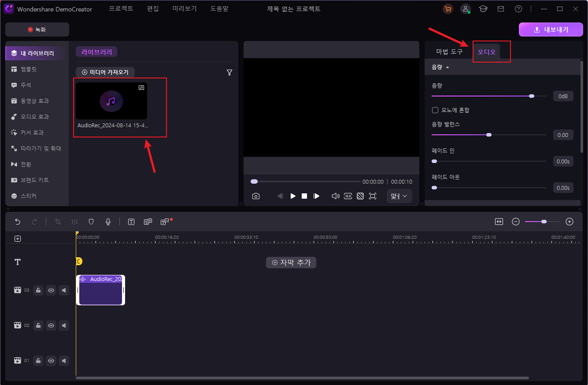Image resolution: width=588 pixels, height=385 pixels.
Task: Select the 오디오 tab
Action: point(487,52)
